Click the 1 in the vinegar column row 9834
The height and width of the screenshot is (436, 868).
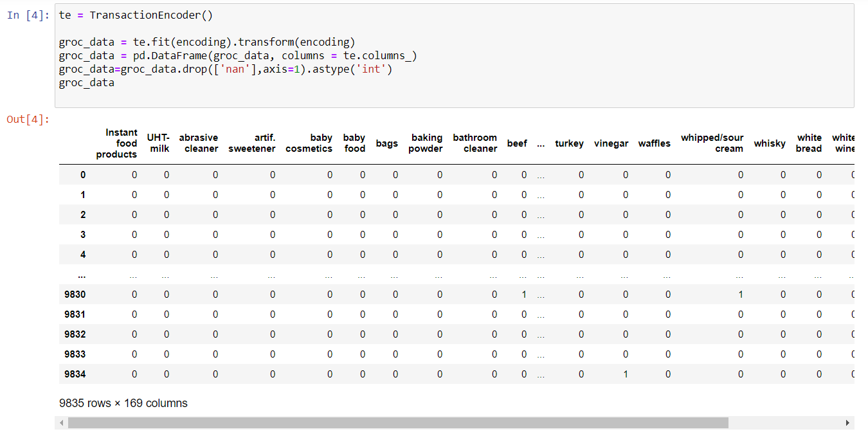(625, 374)
